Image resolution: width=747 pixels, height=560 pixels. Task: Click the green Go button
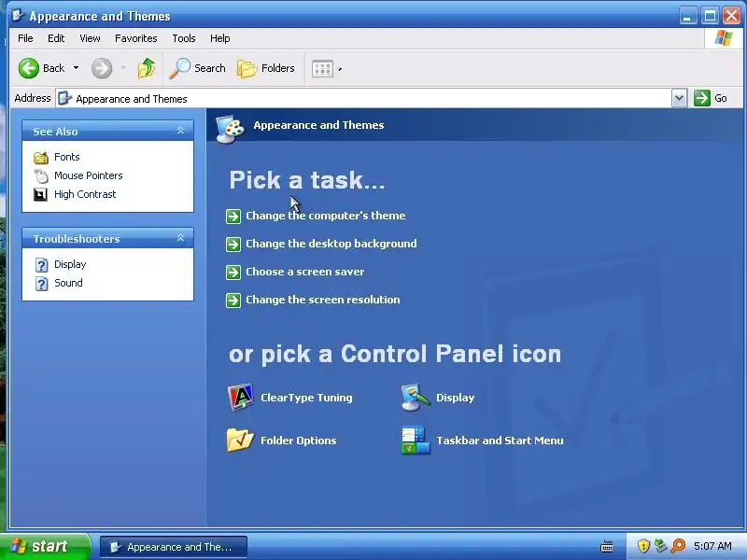point(711,99)
